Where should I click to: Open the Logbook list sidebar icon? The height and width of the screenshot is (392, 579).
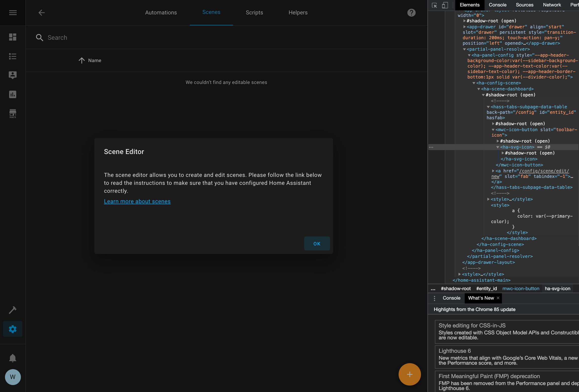tap(12, 56)
